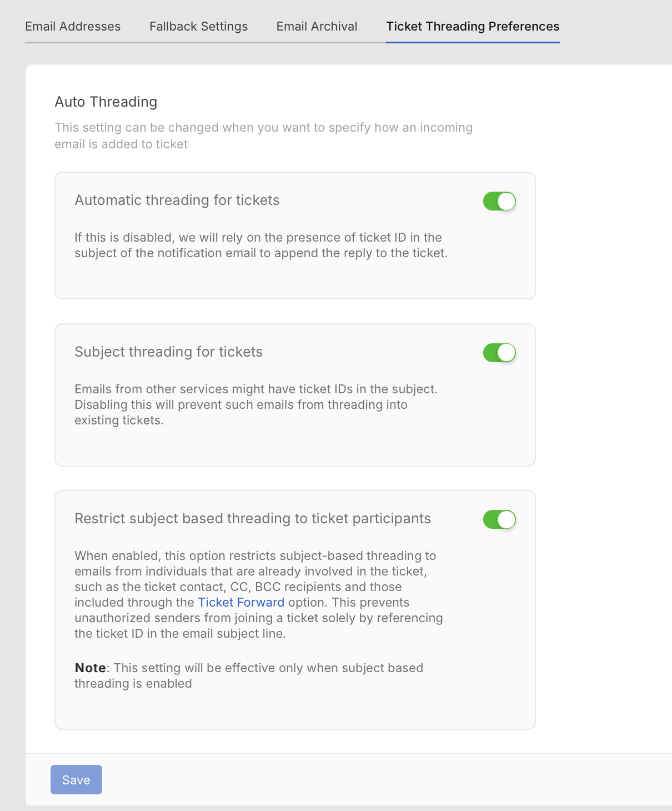Click the 'If this is disabled' description
Viewport: 672px width, 811px height.
pyautogui.click(x=260, y=245)
